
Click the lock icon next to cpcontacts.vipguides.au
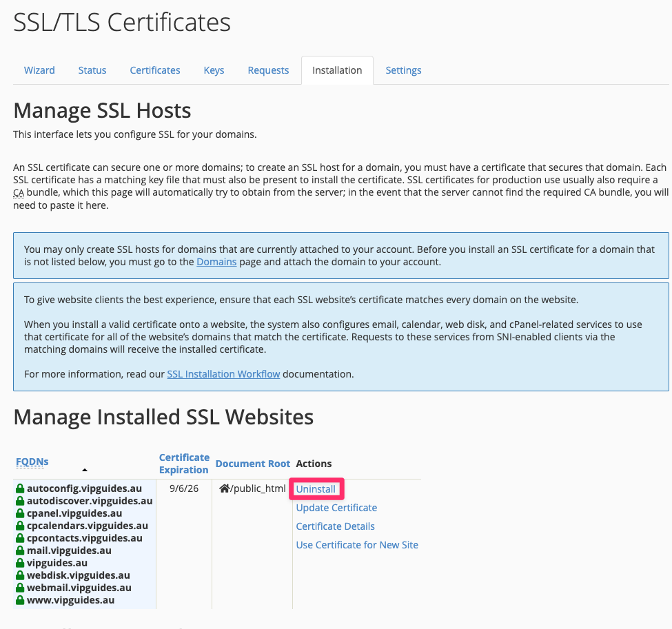coord(20,538)
